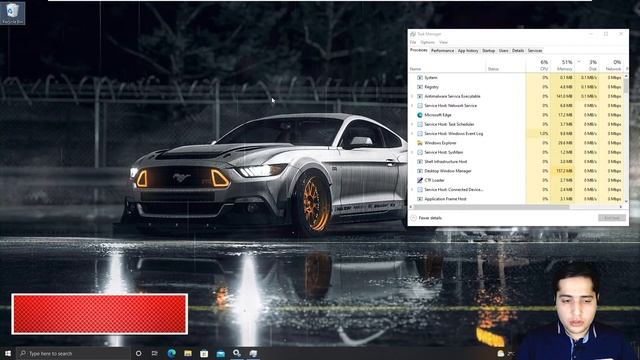Click the Type here to search box
The height and width of the screenshot is (360, 640).
click(73, 353)
